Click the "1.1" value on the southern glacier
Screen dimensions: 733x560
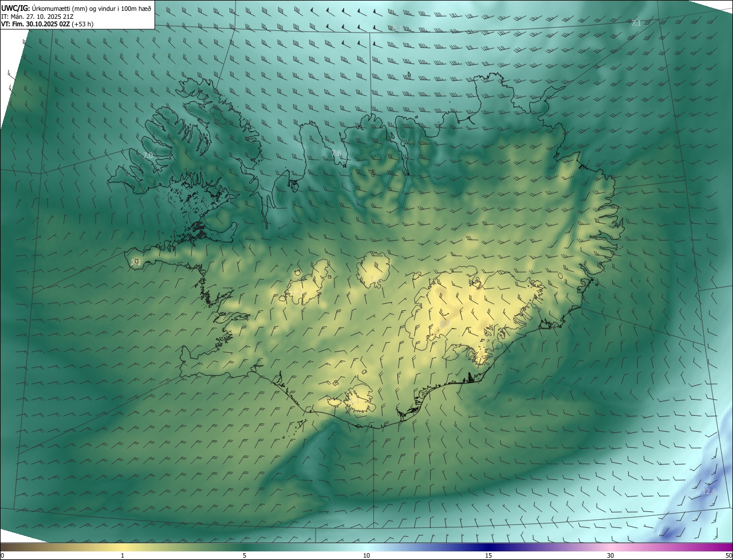354,401
